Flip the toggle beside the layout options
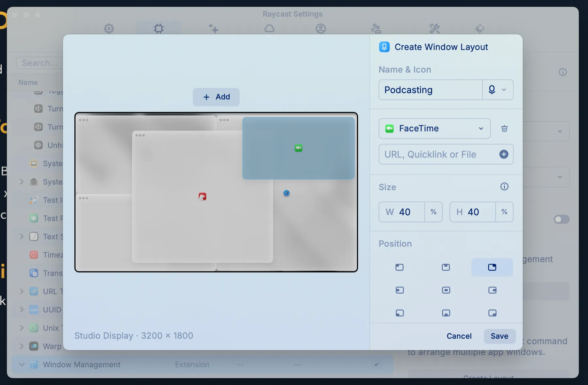 (x=561, y=219)
